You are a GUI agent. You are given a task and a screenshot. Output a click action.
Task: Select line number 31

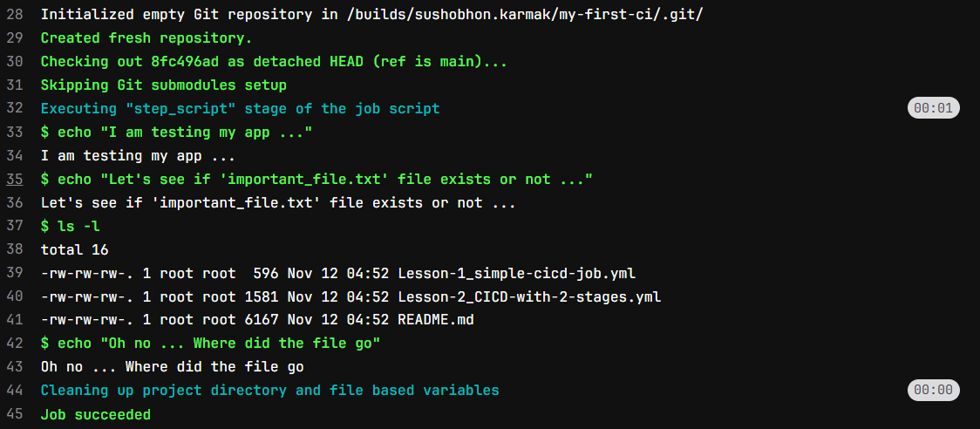point(15,85)
